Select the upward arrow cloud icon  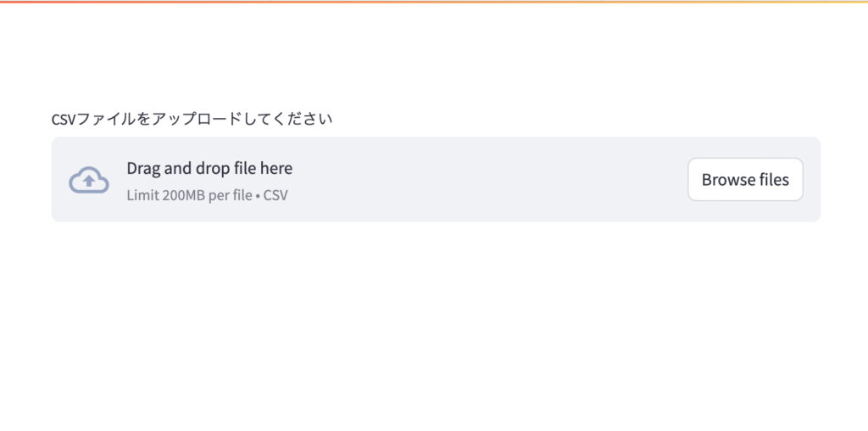(88, 180)
